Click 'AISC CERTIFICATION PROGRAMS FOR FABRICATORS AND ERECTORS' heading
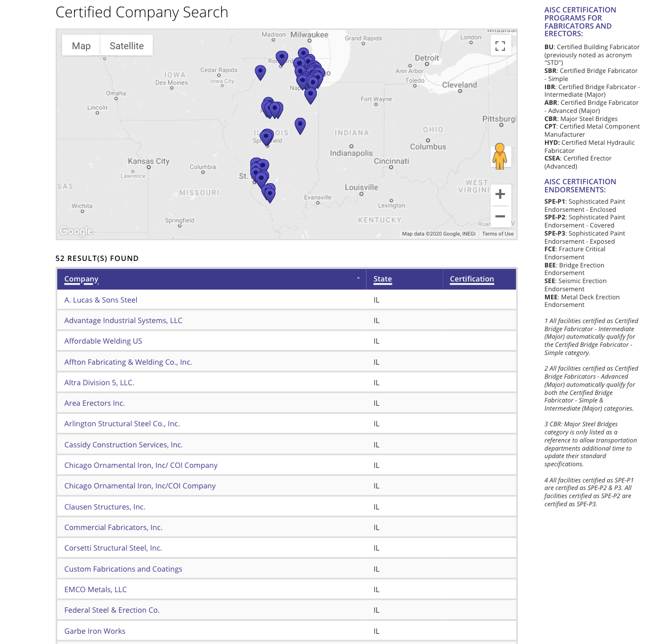The width and height of the screenshot is (652, 644). coord(580,22)
